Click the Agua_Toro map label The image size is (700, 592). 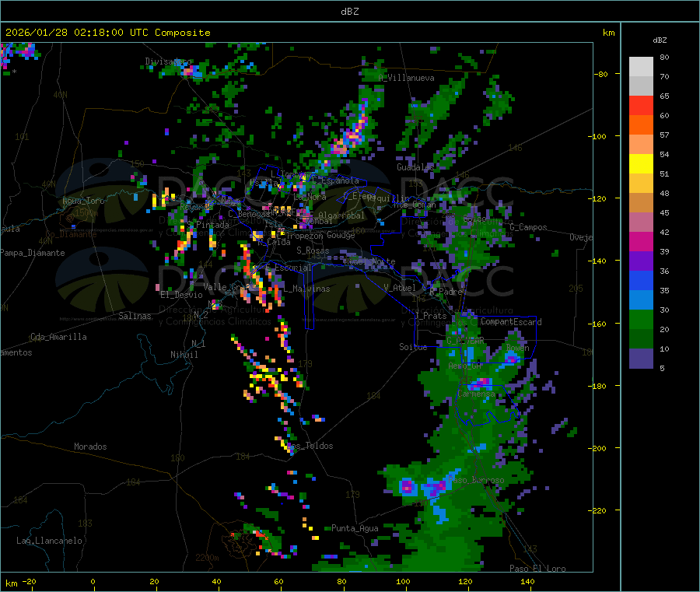point(83,201)
